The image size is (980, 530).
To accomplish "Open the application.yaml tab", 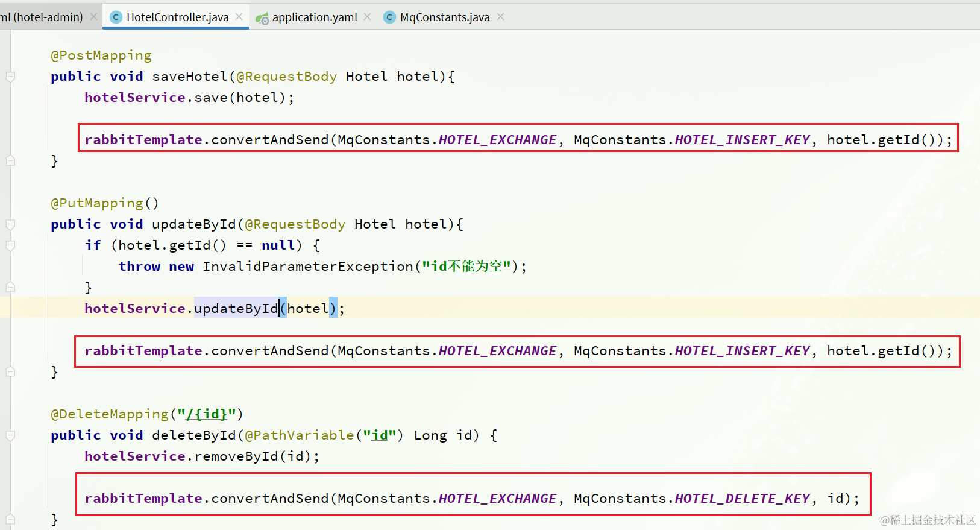I will coord(315,17).
